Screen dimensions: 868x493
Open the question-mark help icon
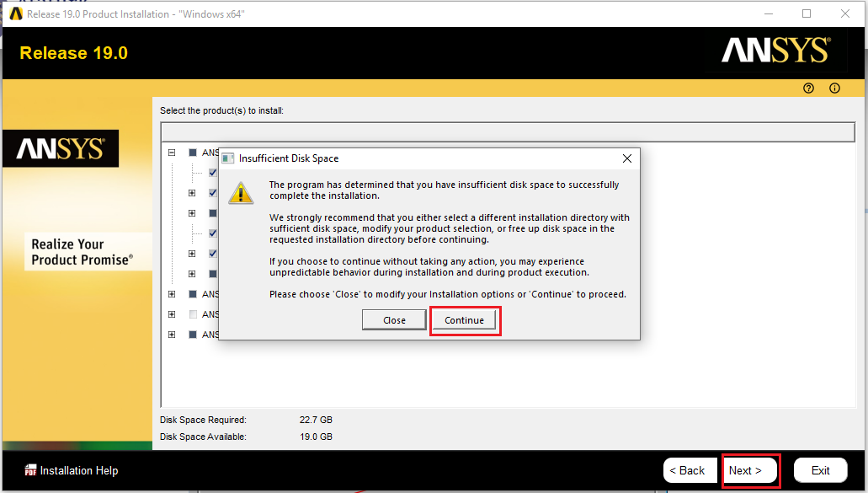pos(808,88)
